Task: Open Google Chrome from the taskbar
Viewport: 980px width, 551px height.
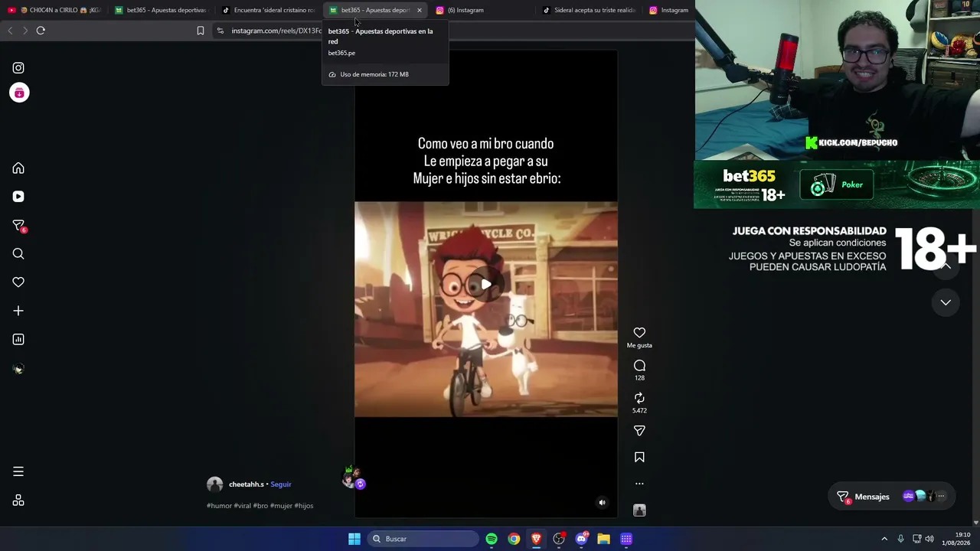Action: pyautogui.click(x=514, y=539)
